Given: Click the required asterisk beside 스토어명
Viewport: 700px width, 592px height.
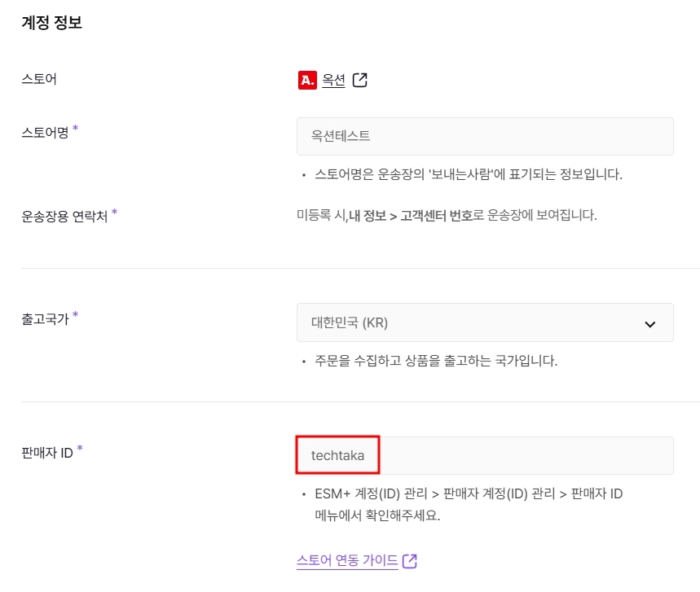Looking at the screenshot, I should 76,129.
